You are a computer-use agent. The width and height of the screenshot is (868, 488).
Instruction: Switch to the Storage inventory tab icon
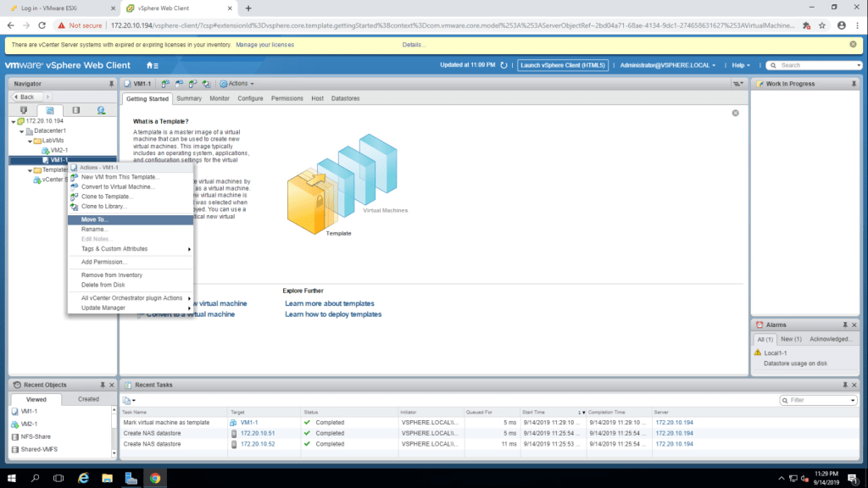pyautogui.click(x=75, y=110)
